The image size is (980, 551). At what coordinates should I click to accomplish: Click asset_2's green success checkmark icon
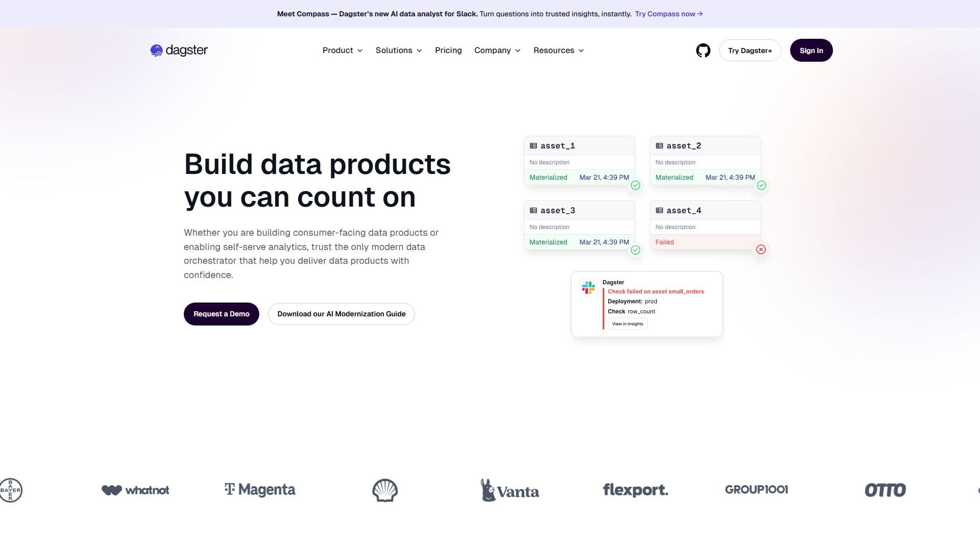coord(762,185)
